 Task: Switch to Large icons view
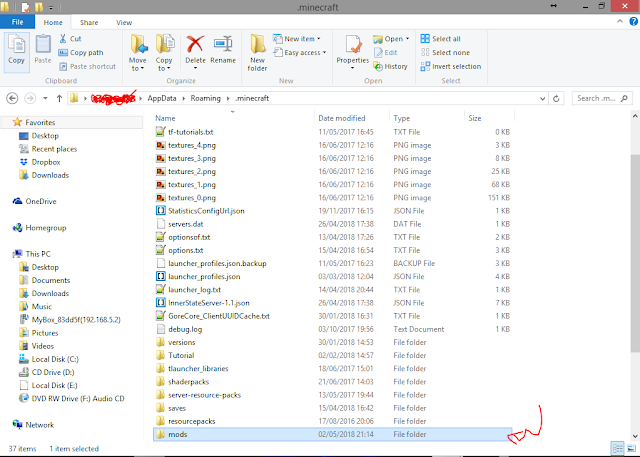pos(631,448)
